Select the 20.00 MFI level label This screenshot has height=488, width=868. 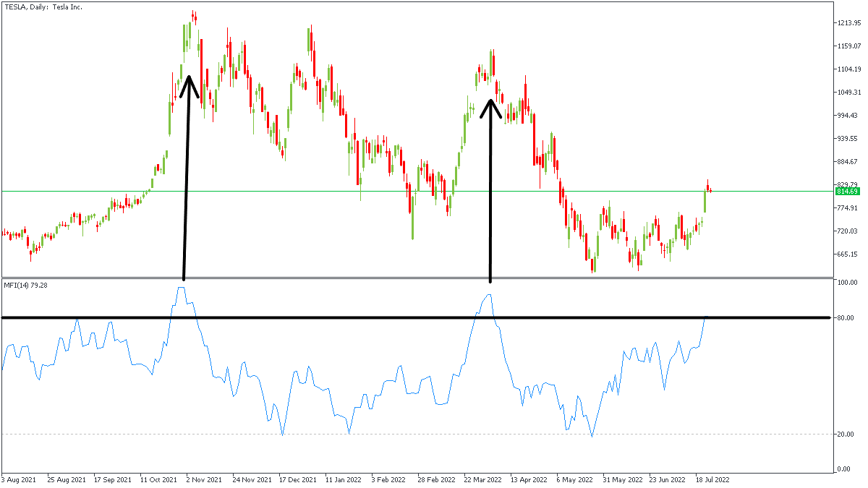[846, 435]
